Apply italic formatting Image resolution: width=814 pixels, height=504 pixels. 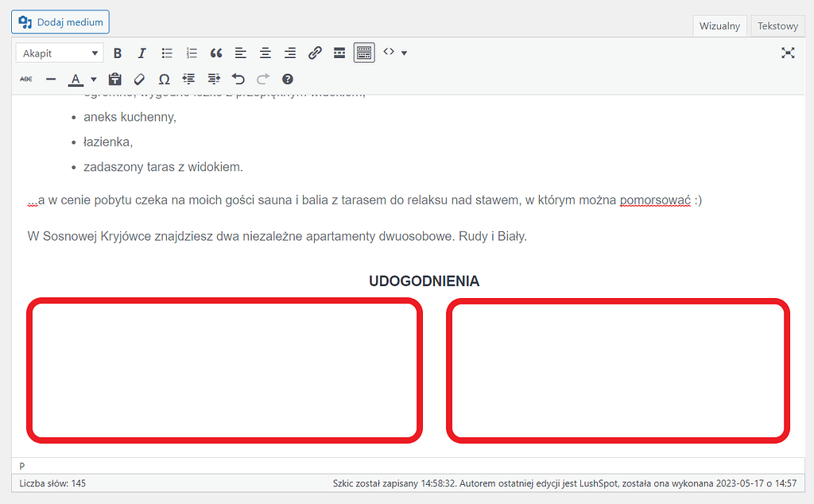click(x=141, y=52)
